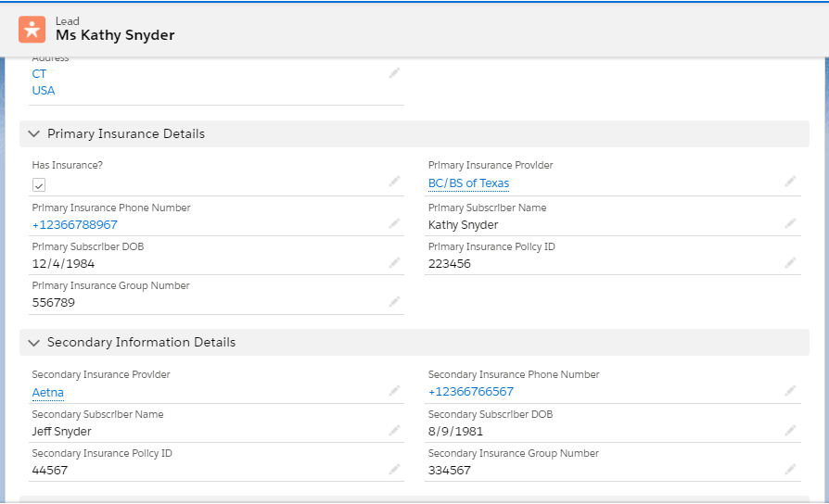Click edit pencil beside Primary Subscriber Name

click(x=790, y=223)
